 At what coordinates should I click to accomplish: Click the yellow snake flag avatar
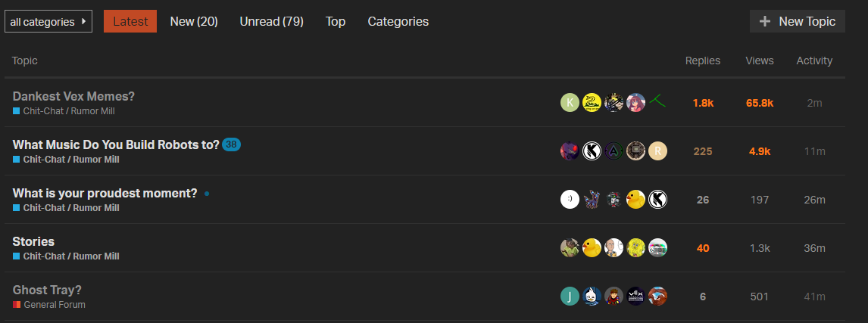coord(592,102)
